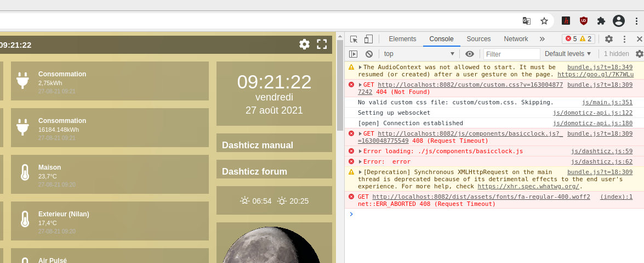Screen dimensions: 644x263
Task: Expand 'Error loading: ./js/components/basicclock.js'
Action: coord(361,152)
